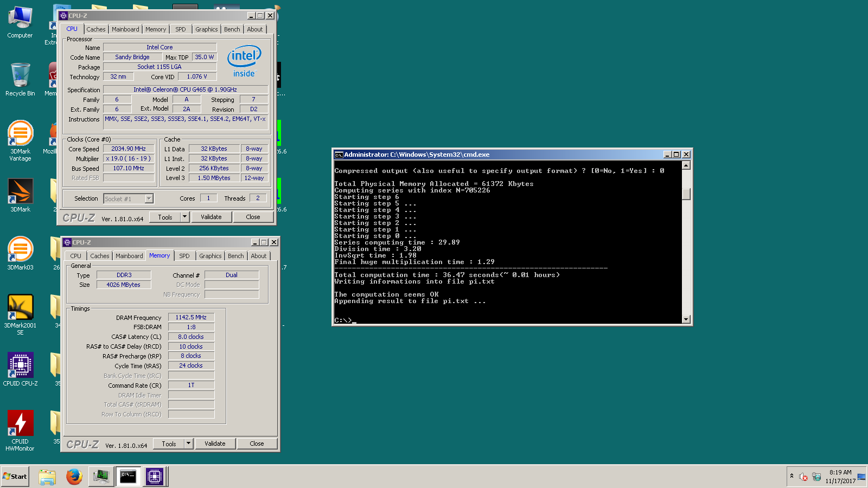Screen dimensions: 868x488
Task: Select SPD tab in upper CPU-Z window
Action: pyautogui.click(x=181, y=29)
